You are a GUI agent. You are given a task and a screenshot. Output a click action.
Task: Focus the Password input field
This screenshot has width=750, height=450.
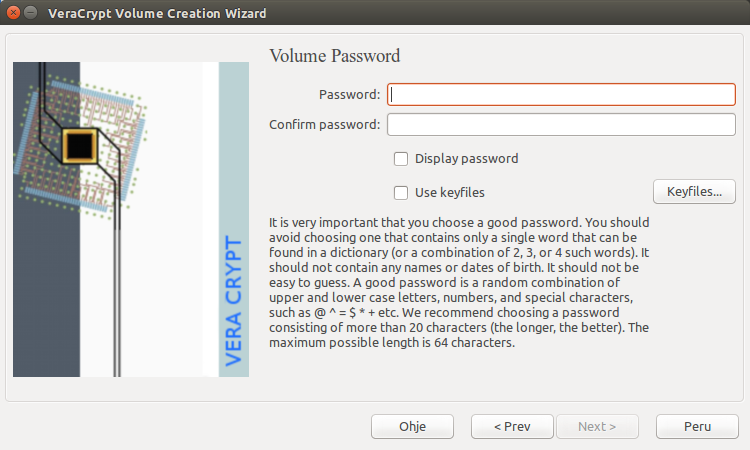pos(560,94)
